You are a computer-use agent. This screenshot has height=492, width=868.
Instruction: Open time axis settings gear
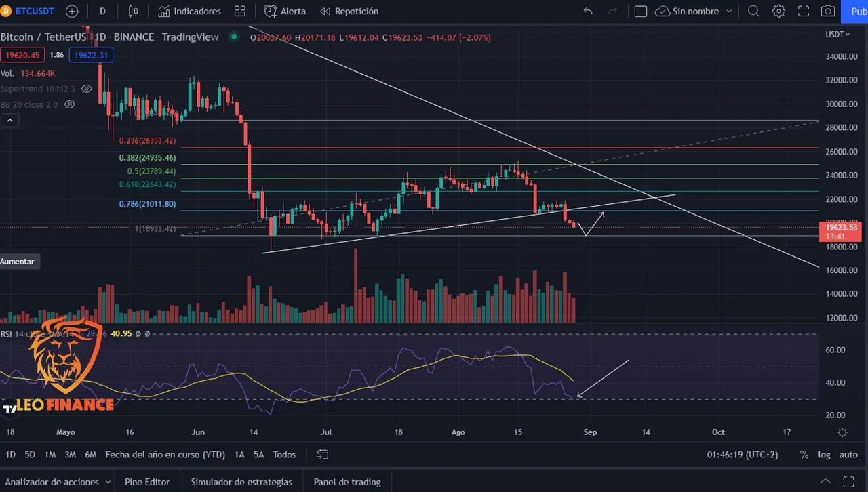[x=842, y=432]
